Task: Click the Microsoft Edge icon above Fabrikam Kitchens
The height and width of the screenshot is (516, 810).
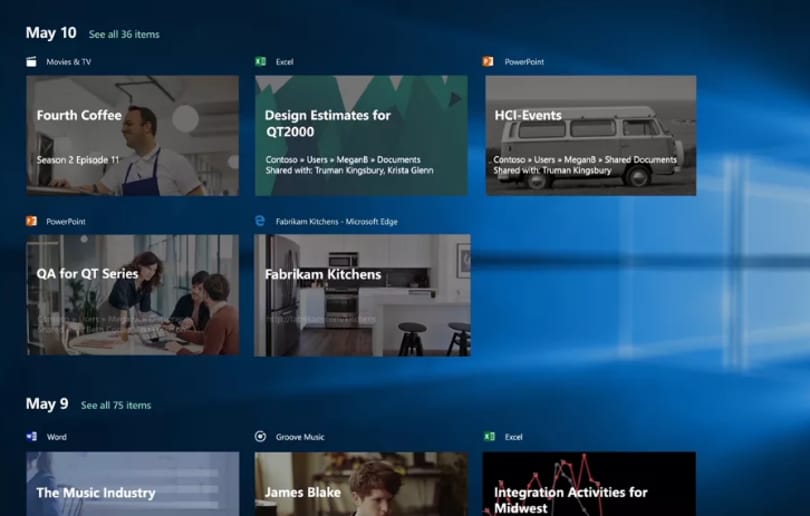Action: 260,221
